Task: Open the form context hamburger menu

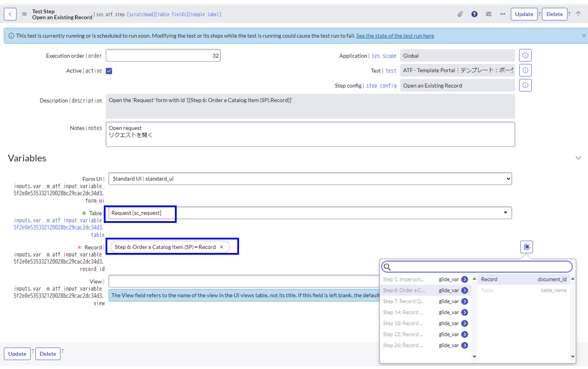Action: [x=24, y=14]
